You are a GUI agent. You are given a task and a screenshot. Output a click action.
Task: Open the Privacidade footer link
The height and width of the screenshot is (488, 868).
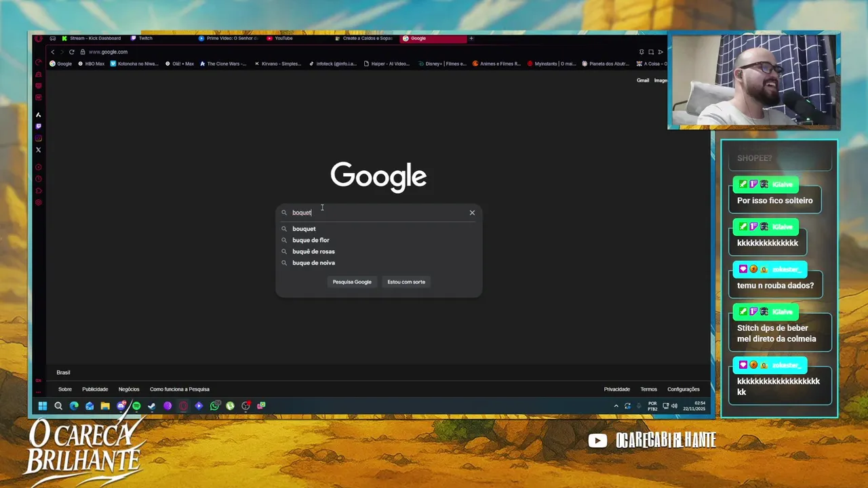click(617, 389)
